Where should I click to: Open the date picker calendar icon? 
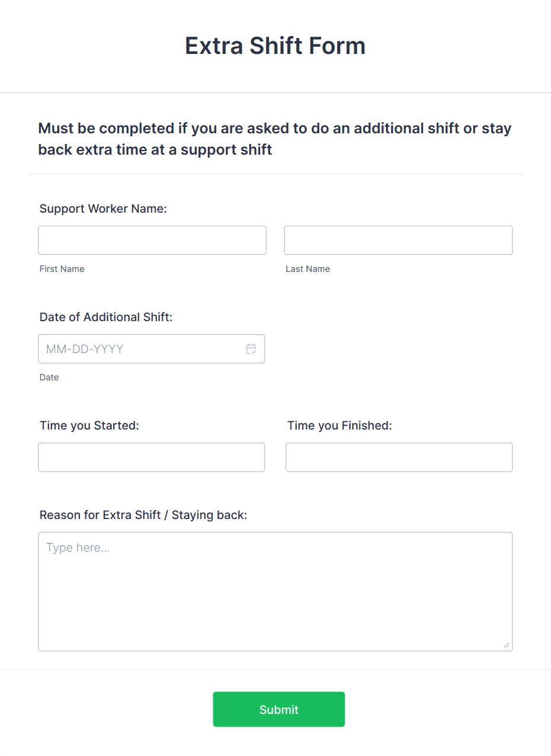tap(251, 349)
